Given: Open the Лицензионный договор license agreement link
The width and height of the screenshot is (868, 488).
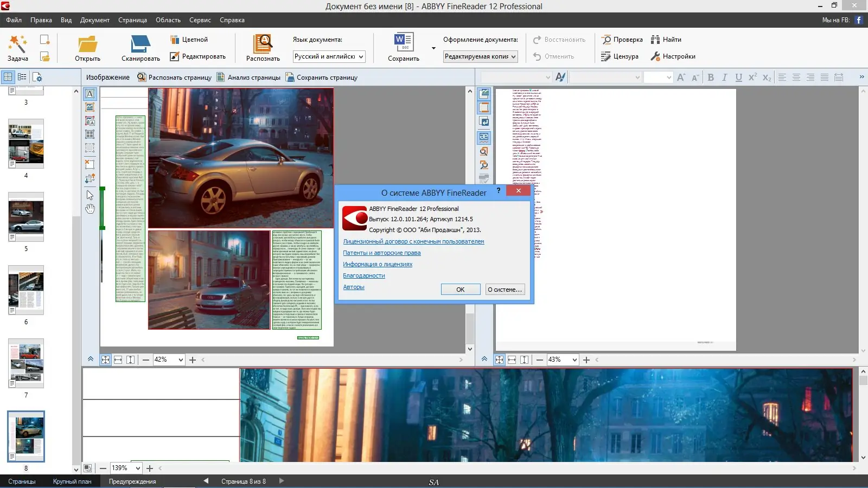Looking at the screenshot, I should pyautogui.click(x=413, y=242).
